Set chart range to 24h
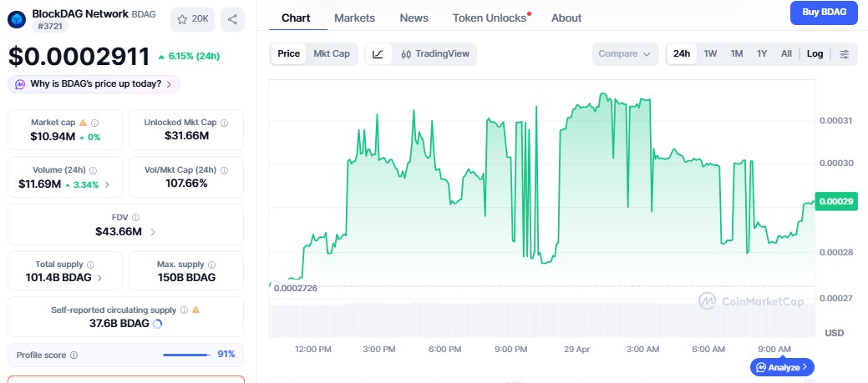This screenshot has width=868, height=383. pyautogui.click(x=682, y=54)
